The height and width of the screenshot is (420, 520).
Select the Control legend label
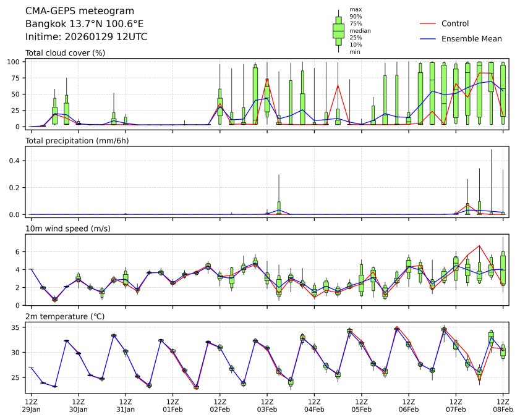[455, 23]
